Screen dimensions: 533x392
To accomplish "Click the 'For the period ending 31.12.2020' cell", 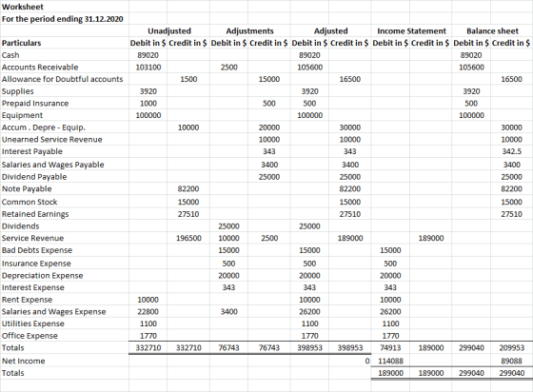I will click(x=62, y=19).
